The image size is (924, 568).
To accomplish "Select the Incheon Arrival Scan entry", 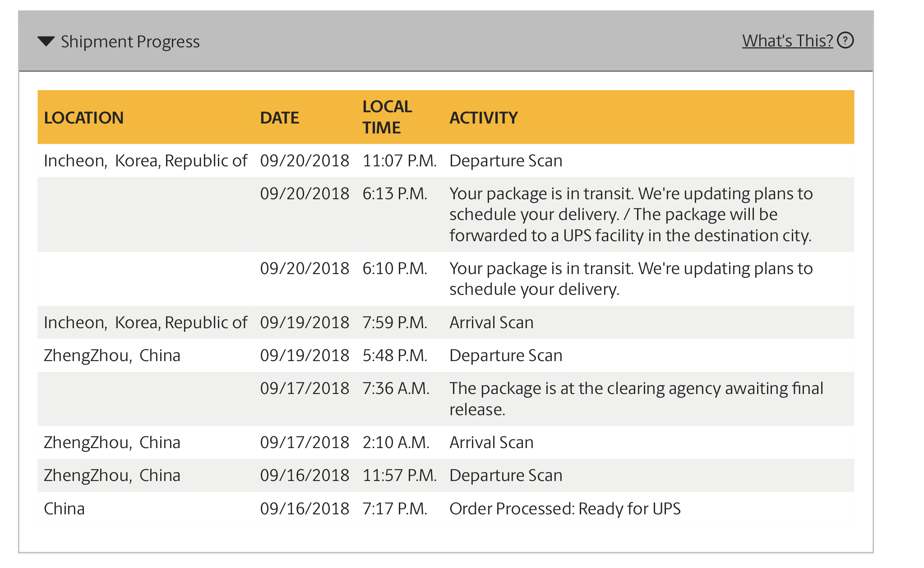I will [x=446, y=322].
